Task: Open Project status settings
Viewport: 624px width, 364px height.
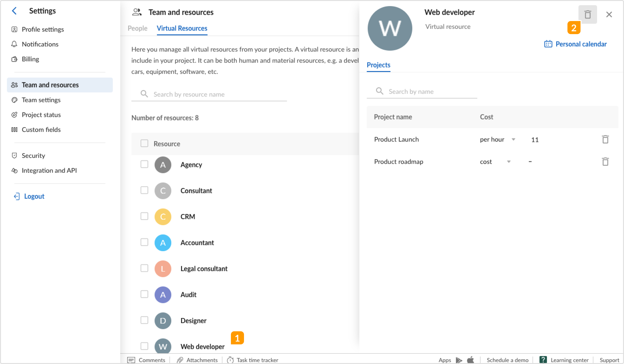Action: tap(36, 115)
